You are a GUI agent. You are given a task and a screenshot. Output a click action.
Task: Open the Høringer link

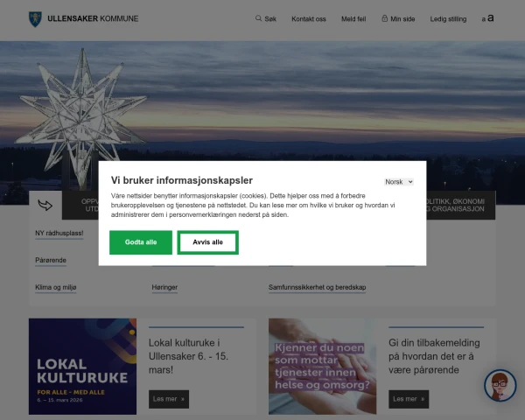pyautogui.click(x=164, y=287)
